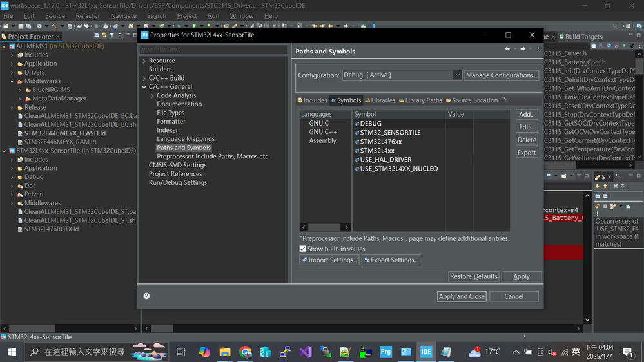The height and width of the screenshot is (362, 644).
Task: Click the sort alphabetically icon in Outline toolbar
Action: (x=601, y=46)
